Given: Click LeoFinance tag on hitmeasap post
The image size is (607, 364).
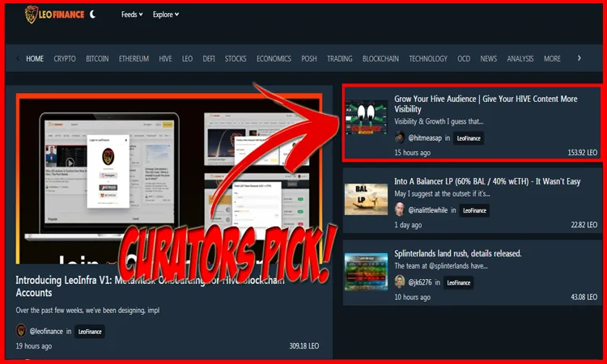Looking at the screenshot, I should pos(469,138).
